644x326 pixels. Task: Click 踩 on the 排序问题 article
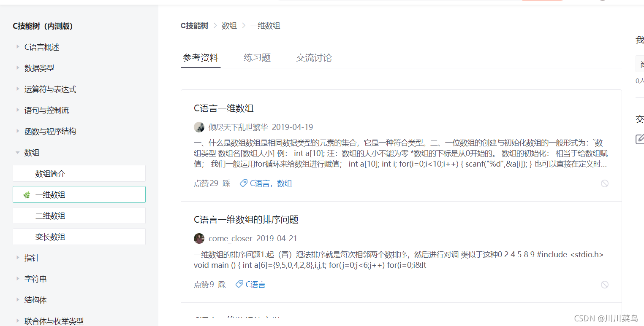pyautogui.click(x=222, y=285)
